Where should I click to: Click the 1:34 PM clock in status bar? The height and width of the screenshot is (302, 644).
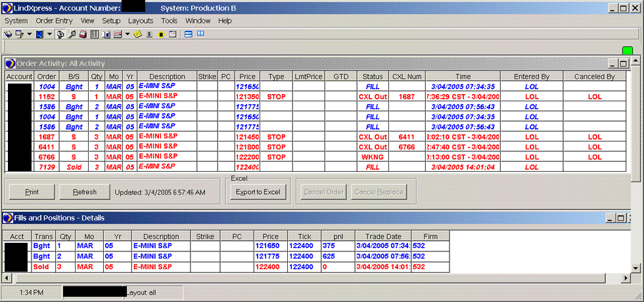coord(32,293)
